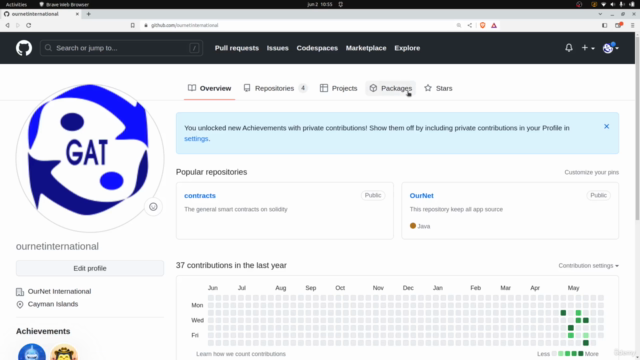The image size is (640, 360).
Task: Follow the settings link in the banner
Action: tap(196, 139)
